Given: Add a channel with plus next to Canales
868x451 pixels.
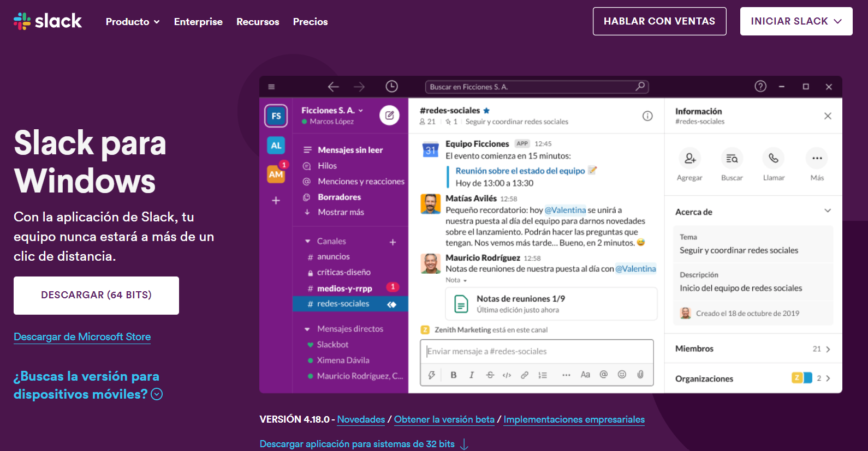Looking at the screenshot, I should [393, 242].
